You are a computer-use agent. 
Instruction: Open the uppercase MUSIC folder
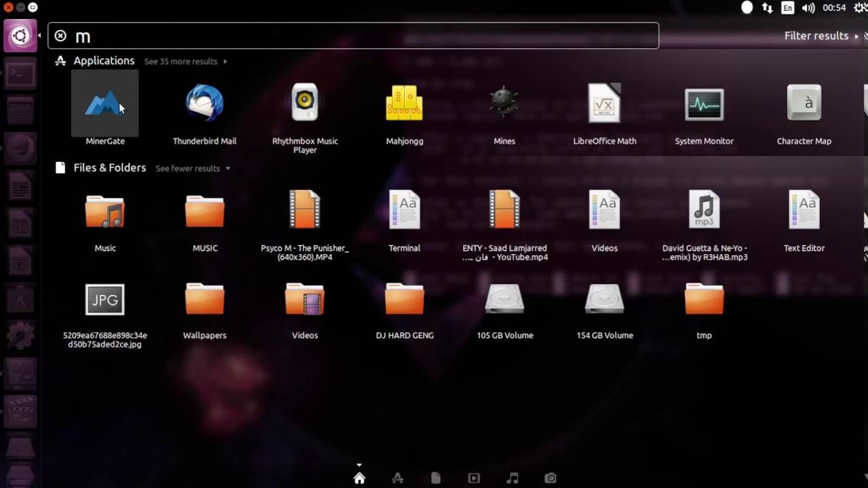(205, 211)
